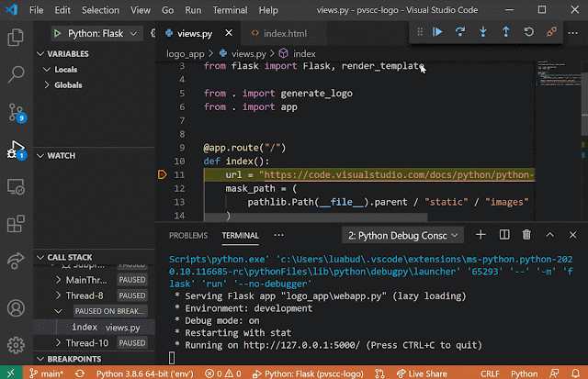Open the Explorer view in activity bar
Screen dimensions: 588x379
[16, 37]
